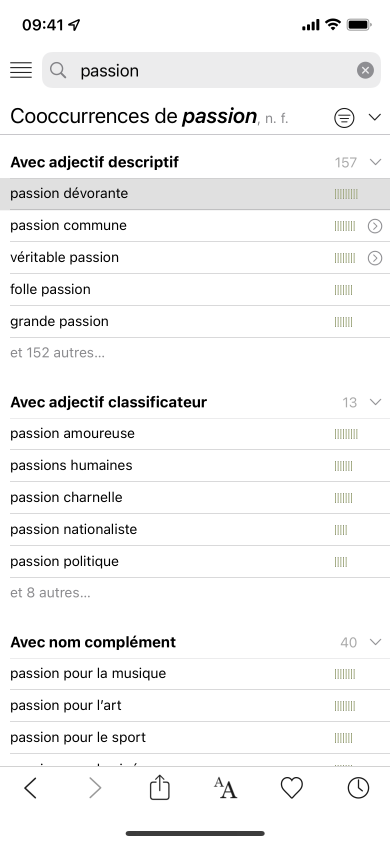Open the hamburger menu
The height and width of the screenshot is (844, 390).
pos(21,70)
